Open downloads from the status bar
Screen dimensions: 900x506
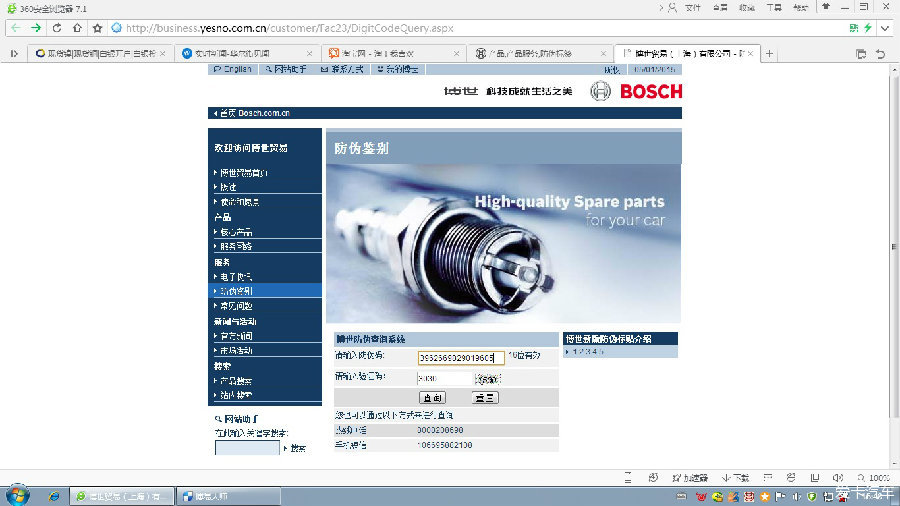tap(735, 477)
